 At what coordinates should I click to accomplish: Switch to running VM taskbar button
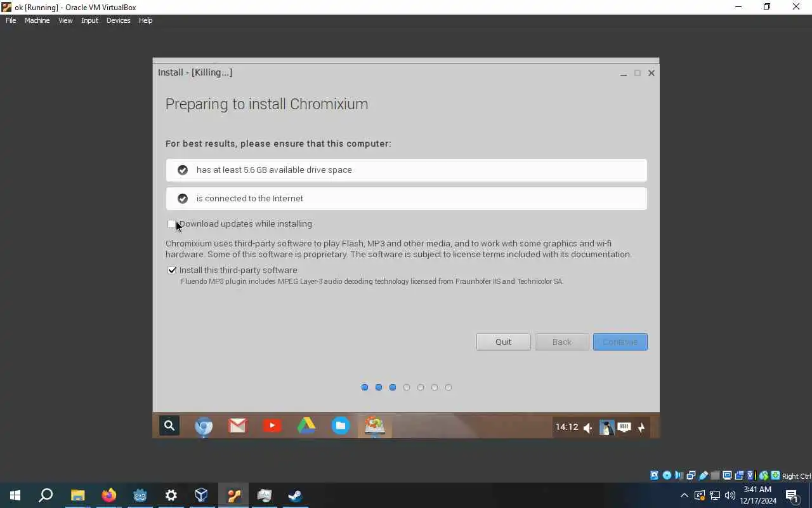233,495
